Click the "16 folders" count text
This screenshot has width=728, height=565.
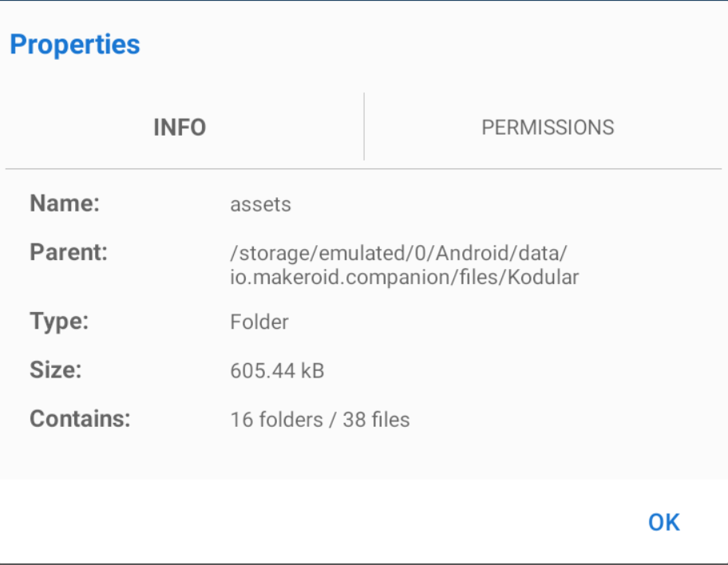[x=274, y=420]
